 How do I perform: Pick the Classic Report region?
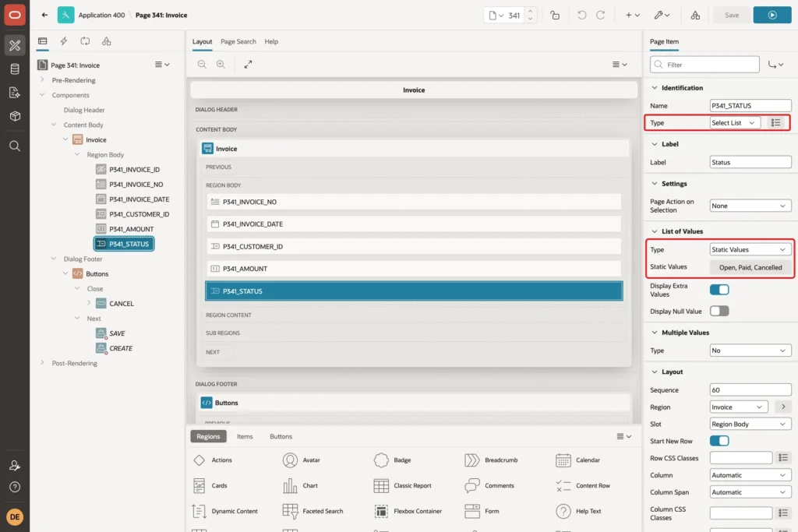403,486
